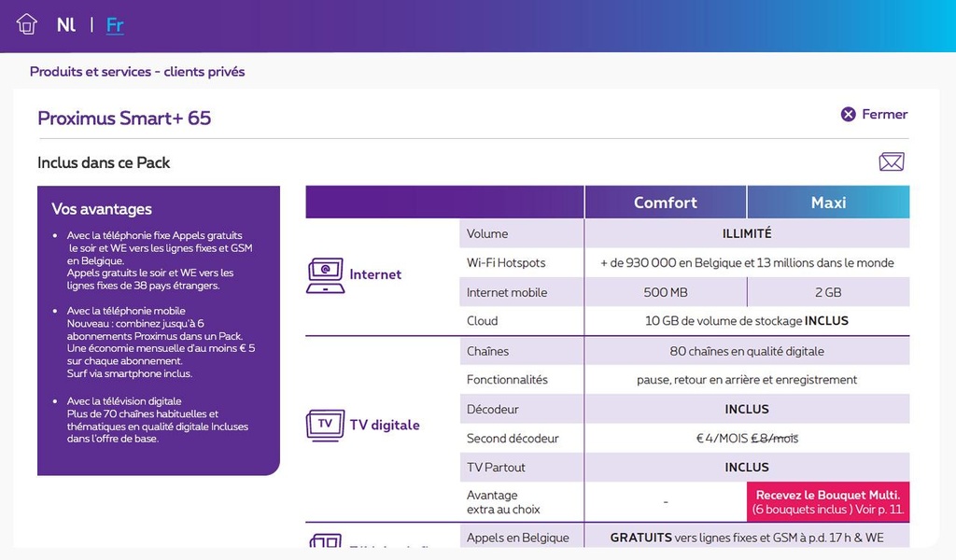Screen dimensions: 956x560
Task: Click the pause, retour en arrière text
Action: click(747, 380)
